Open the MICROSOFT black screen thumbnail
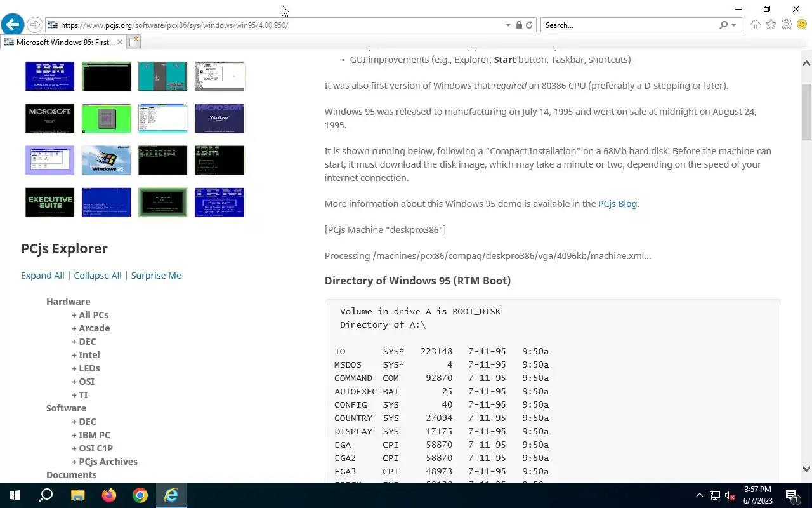The image size is (812, 508). tap(49, 118)
